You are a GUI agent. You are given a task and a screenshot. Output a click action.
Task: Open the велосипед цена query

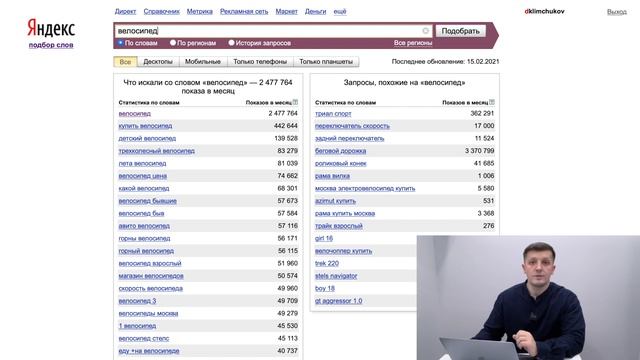coord(142,176)
